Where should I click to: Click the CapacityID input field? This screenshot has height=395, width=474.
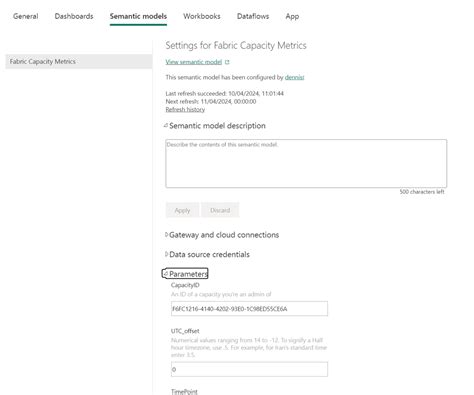(x=249, y=309)
